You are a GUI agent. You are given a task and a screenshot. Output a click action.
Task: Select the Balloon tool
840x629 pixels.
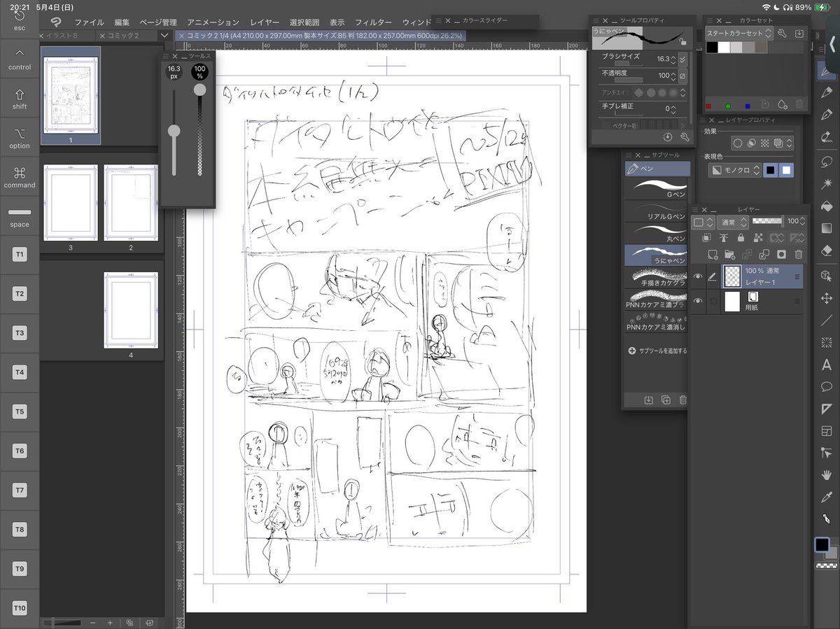pos(826,386)
